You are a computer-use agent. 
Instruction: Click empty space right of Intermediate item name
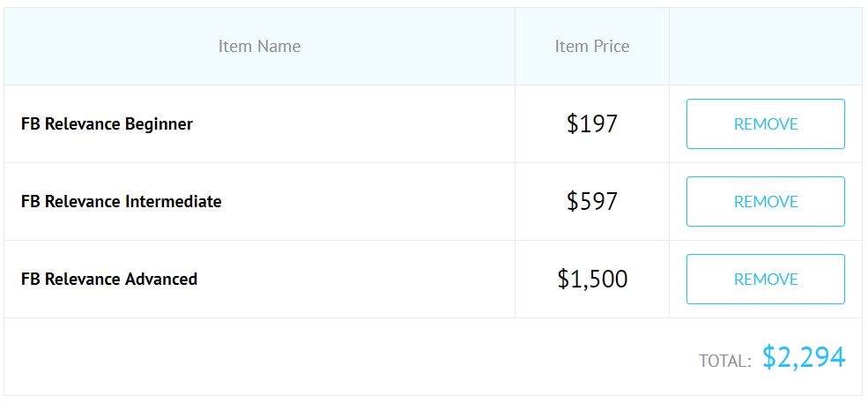(x=368, y=201)
